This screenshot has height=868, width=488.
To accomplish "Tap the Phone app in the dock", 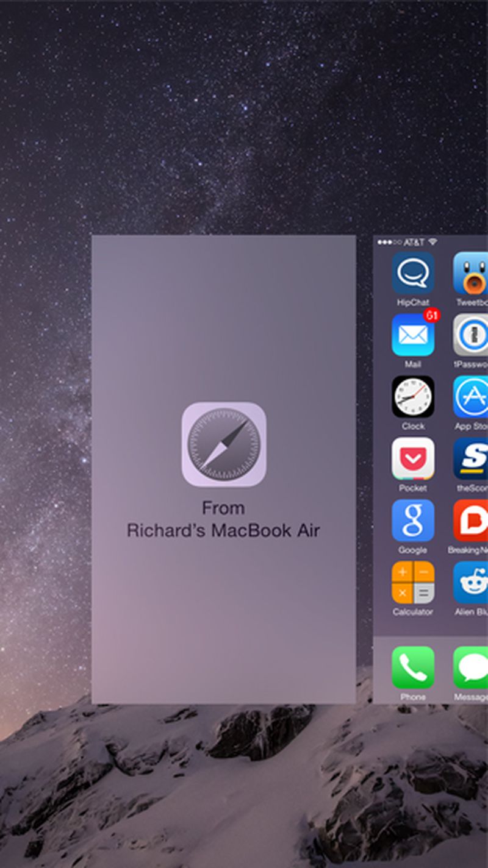I will coord(413,668).
